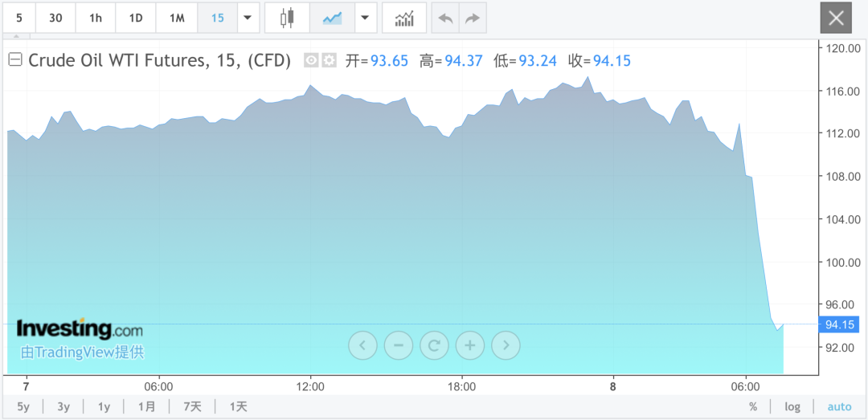Select the 1h interval tab
This screenshot has height=420, width=868.
96,18
